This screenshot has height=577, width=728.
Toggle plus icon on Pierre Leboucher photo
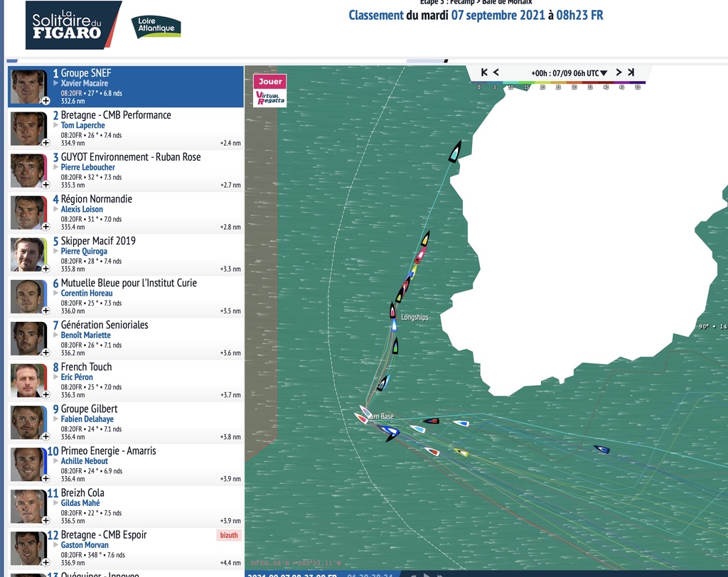coord(45,185)
